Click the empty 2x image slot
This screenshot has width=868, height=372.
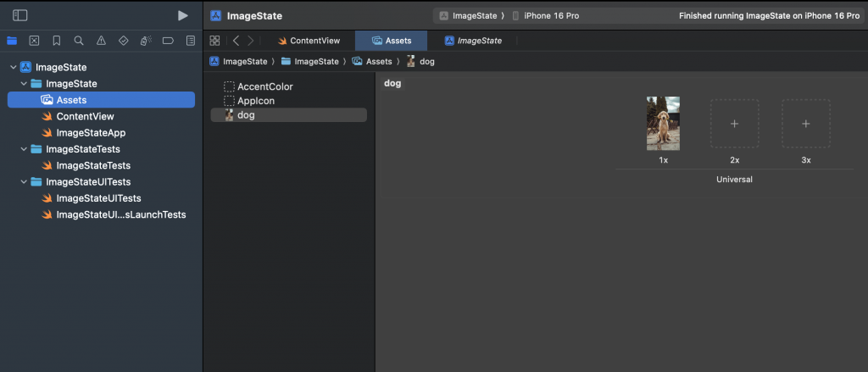click(734, 124)
